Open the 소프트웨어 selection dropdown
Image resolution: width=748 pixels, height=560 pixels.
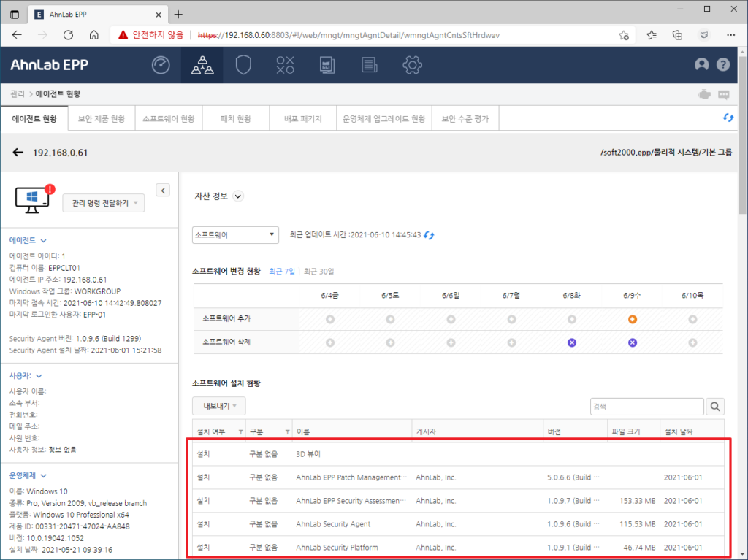tap(235, 235)
